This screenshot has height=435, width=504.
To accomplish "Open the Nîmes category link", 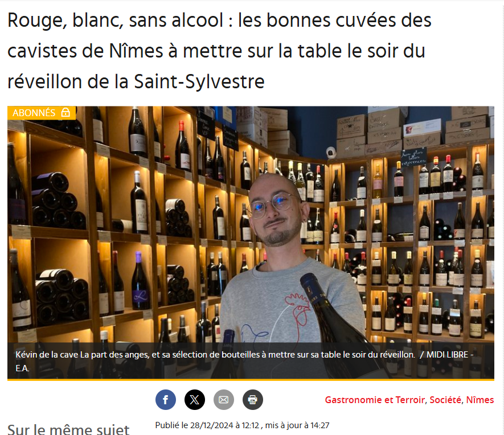I will [480, 400].
